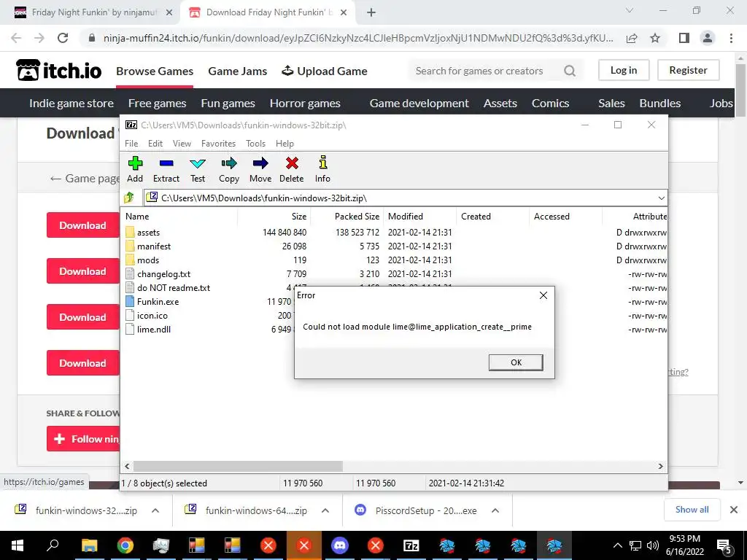Expand options for funkin-windows-32 zip download

pyautogui.click(x=155, y=510)
